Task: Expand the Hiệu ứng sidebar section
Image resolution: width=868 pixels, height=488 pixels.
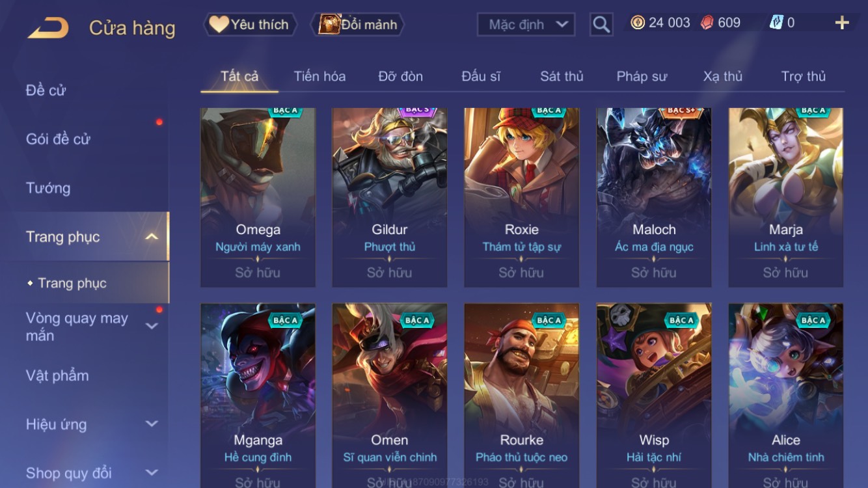Action: 152,424
